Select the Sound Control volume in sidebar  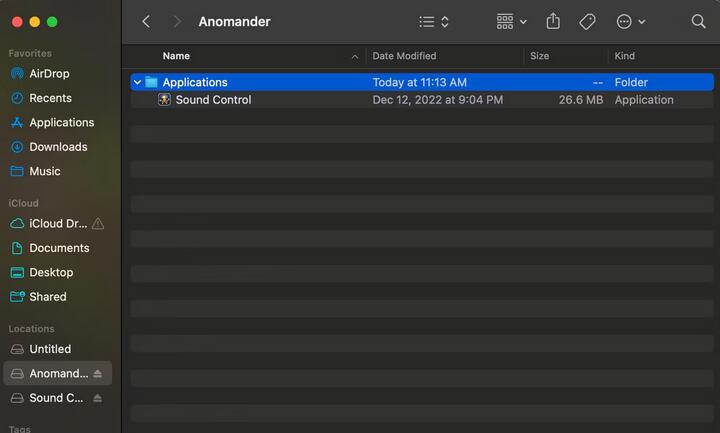pyautogui.click(x=57, y=398)
